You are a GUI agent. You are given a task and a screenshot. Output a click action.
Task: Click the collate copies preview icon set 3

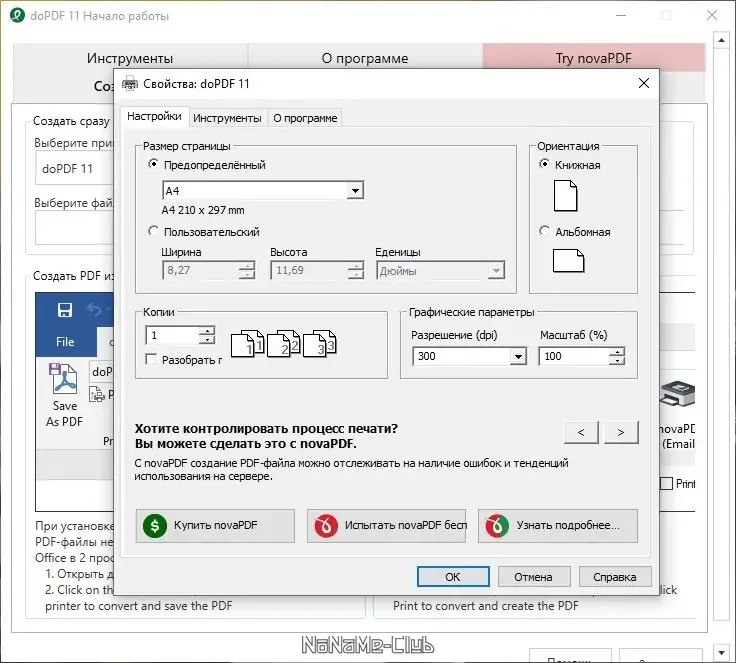(320, 344)
